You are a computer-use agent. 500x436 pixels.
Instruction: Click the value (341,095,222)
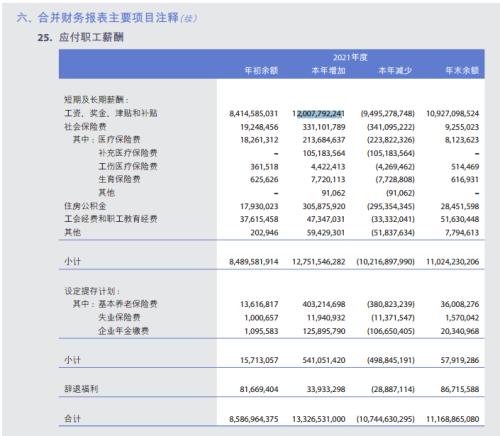coord(391,127)
